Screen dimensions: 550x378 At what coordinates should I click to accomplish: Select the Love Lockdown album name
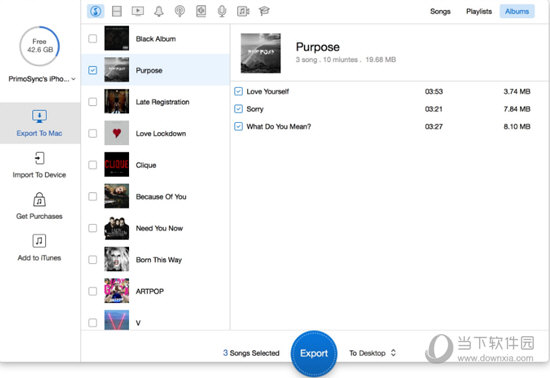[x=161, y=134]
